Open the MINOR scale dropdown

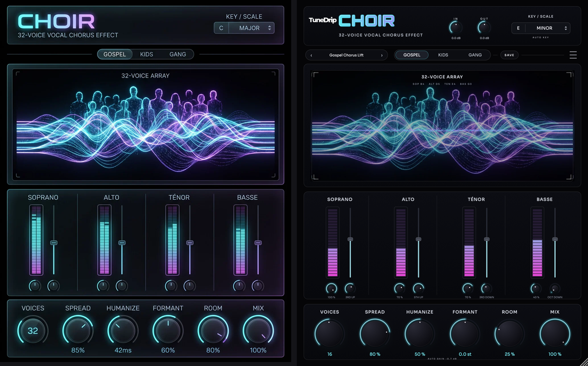click(x=547, y=28)
